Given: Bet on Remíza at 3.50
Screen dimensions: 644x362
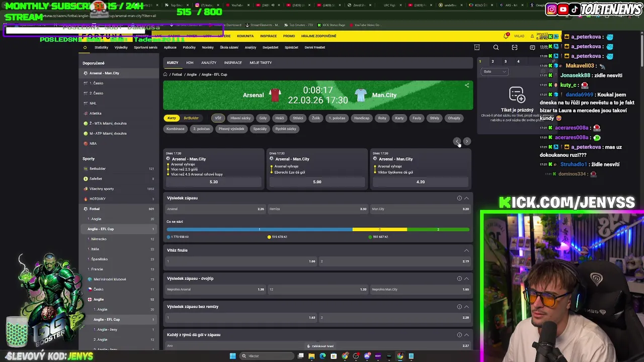Looking at the screenshot, I should [x=318, y=209].
